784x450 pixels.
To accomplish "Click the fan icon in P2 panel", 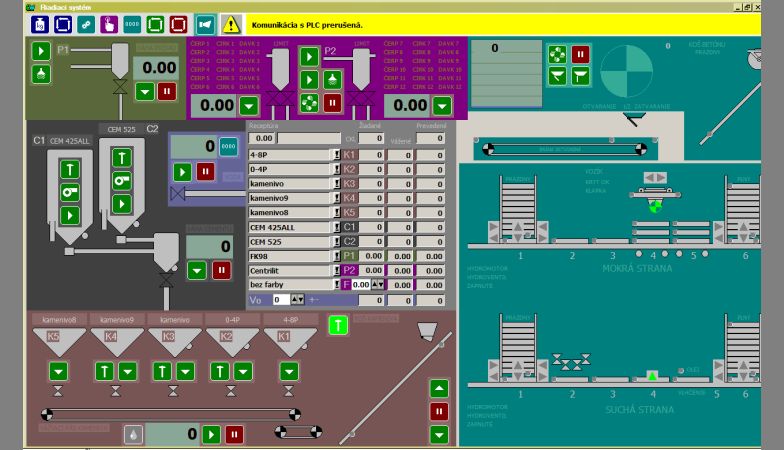I will (x=310, y=102).
